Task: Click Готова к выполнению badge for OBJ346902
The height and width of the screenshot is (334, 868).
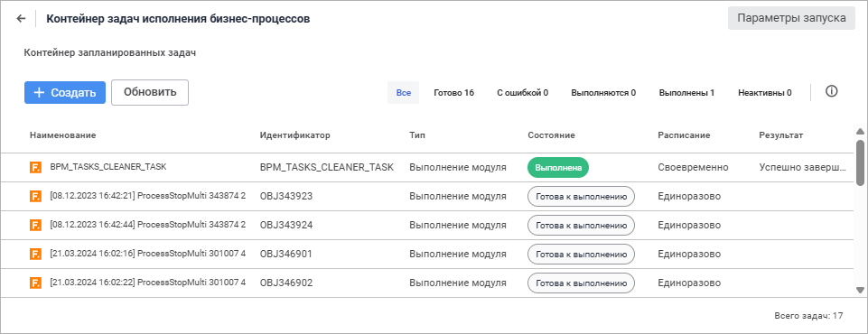Action: pyautogui.click(x=582, y=283)
